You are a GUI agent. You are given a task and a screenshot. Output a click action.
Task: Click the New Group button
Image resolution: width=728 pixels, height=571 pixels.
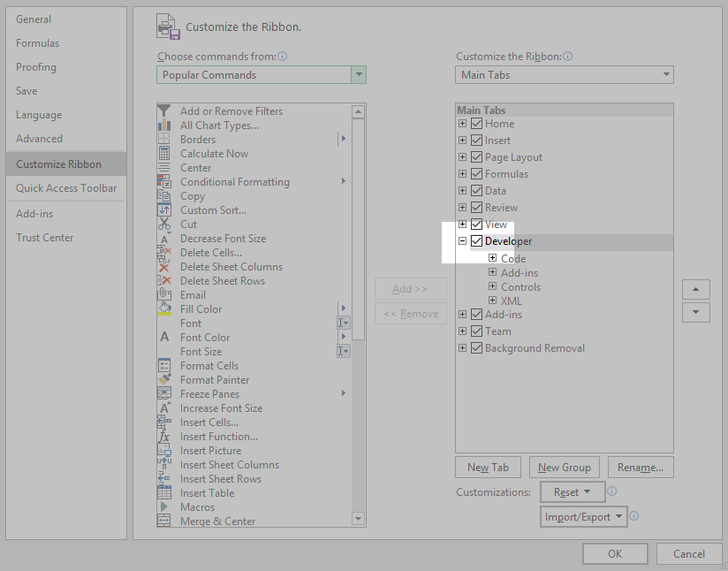point(565,468)
